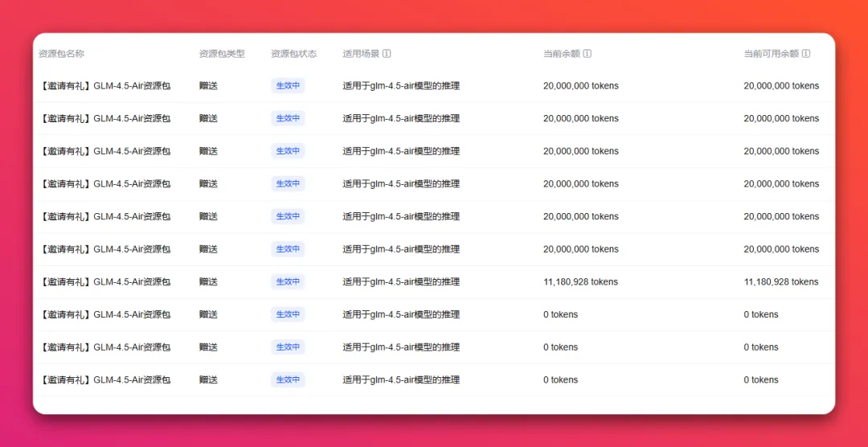Viewport: 868px width, 447px height.
Task: Click the 适用于glm-4.5-air模型的推理 cell in the 11,180,928 row
Action: point(401,282)
